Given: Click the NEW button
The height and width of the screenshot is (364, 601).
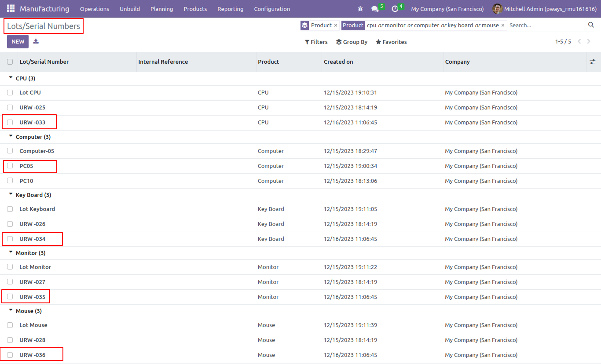Looking at the screenshot, I should (x=18, y=41).
